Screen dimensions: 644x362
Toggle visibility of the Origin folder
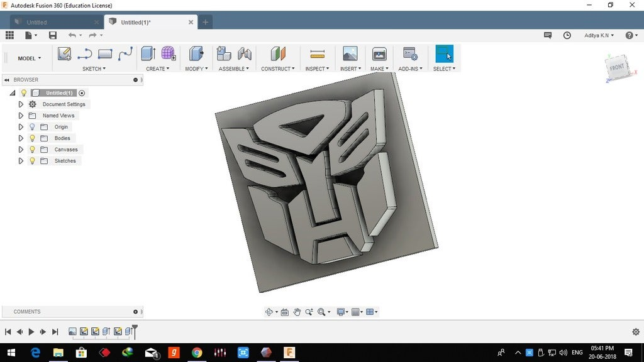click(x=32, y=126)
